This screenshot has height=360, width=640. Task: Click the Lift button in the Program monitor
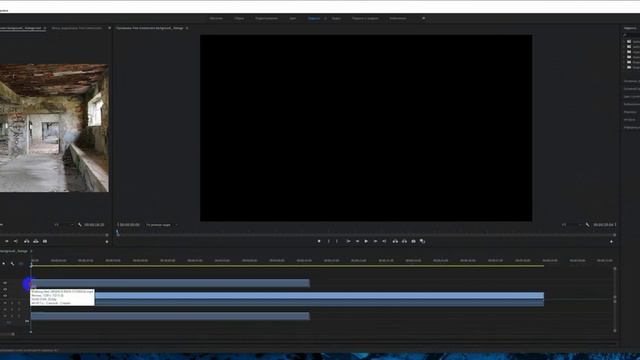click(x=395, y=241)
